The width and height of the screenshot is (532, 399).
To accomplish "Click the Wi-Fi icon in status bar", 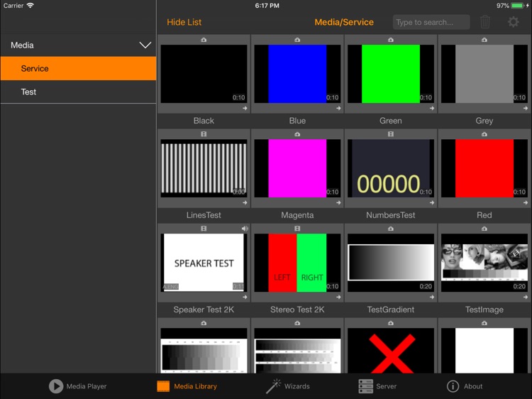I will (31, 6).
